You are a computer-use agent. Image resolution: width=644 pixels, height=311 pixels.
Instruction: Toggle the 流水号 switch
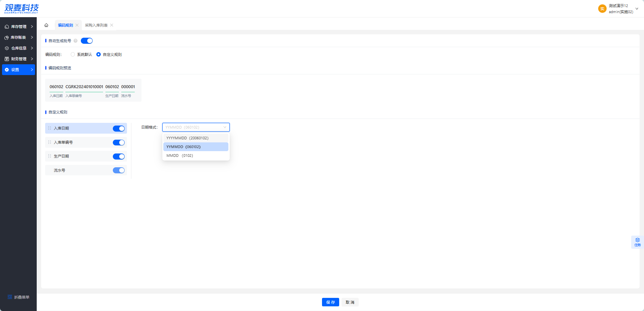tap(119, 170)
